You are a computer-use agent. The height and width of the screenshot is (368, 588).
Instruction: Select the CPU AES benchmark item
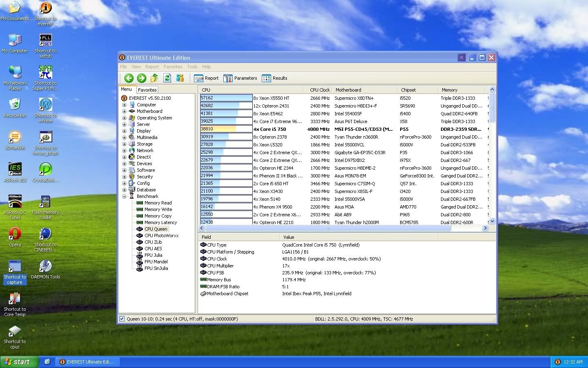[x=153, y=249]
